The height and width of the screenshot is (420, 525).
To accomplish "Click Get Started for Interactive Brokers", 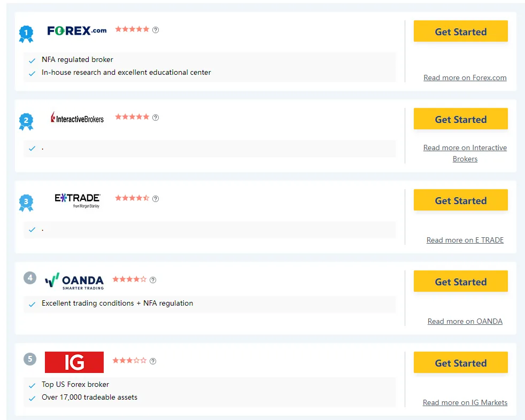I will coord(461,119).
